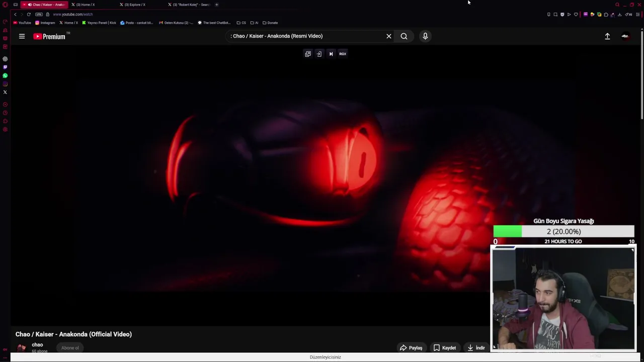Open the YouTube account avatar
Screen dimensions: 644x362
[625, 36]
